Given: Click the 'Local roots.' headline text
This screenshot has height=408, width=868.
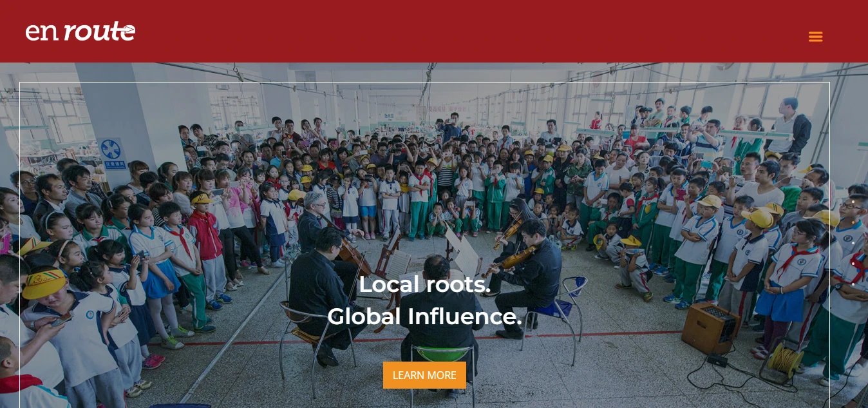Looking at the screenshot, I should 425,285.
